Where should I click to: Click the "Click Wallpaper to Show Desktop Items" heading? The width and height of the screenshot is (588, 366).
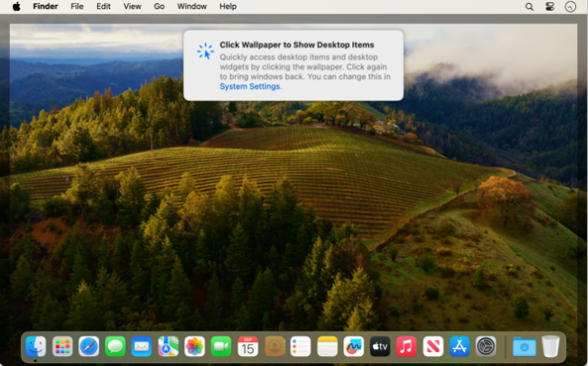pyautogui.click(x=297, y=45)
